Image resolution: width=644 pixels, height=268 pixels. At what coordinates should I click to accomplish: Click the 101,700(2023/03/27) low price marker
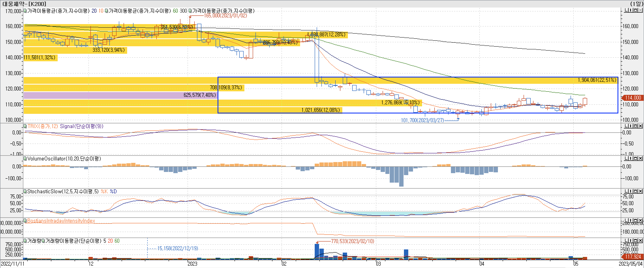[422, 120]
